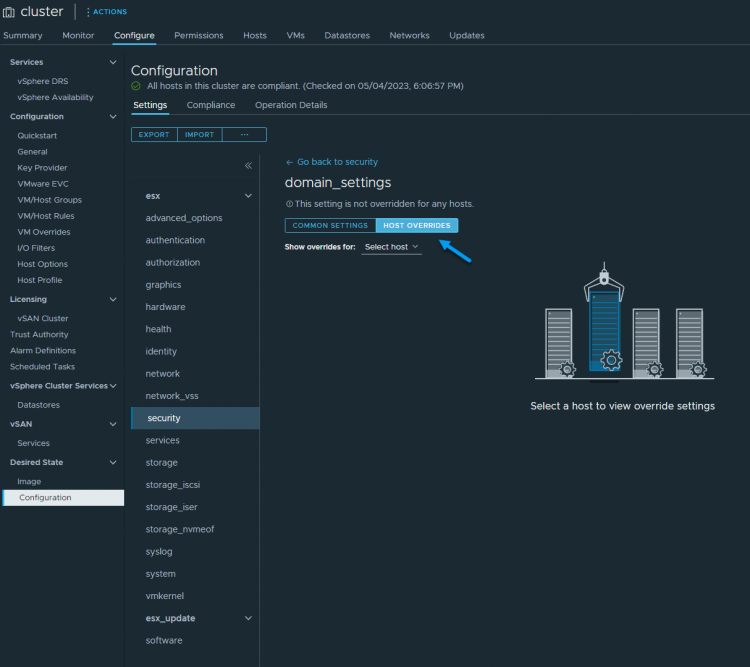Open Trust Authority in sidebar
The width and height of the screenshot is (750, 667).
(x=39, y=334)
